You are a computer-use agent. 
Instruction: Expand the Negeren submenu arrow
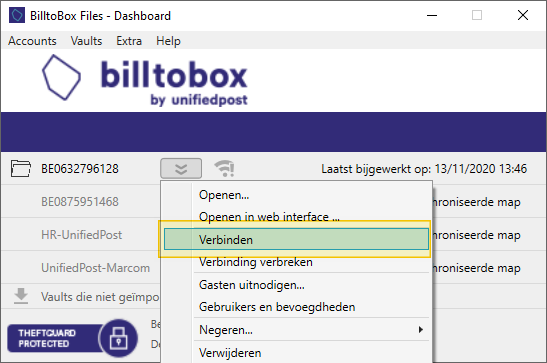[x=421, y=330]
